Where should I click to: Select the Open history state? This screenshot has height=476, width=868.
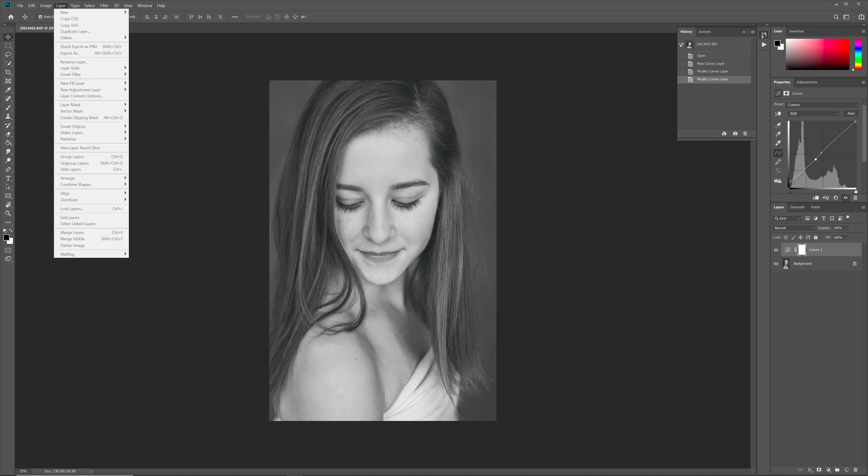(x=701, y=56)
